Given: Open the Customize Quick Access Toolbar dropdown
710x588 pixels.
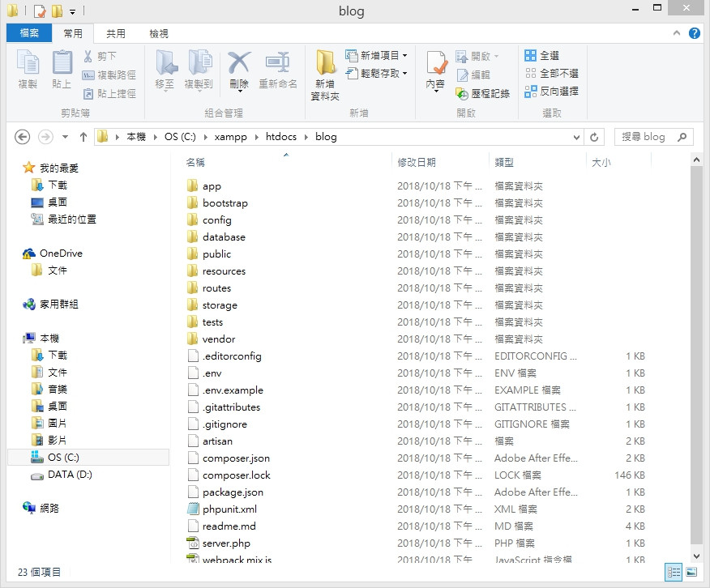Looking at the screenshot, I should click(72, 12).
